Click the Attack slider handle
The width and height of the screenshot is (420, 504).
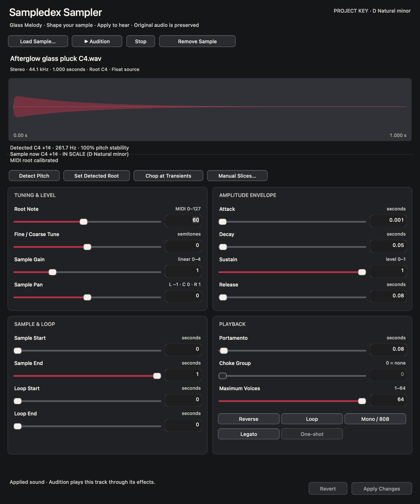pos(222,222)
